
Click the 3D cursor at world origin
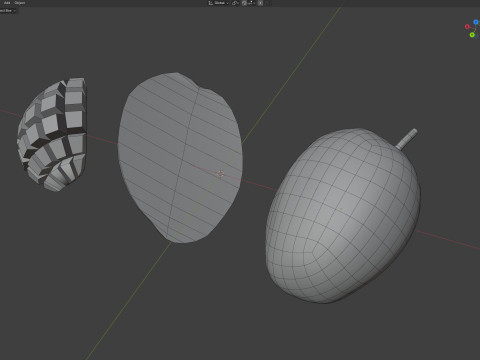(x=220, y=174)
